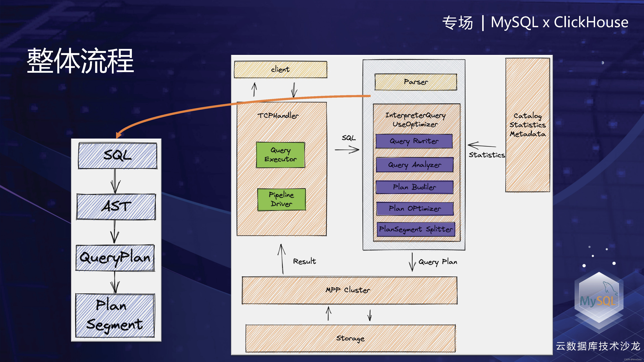Image resolution: width=644 pixels, height=362 pixels.
Task: Click the client box at top
Action: click(x=280, y=70)
